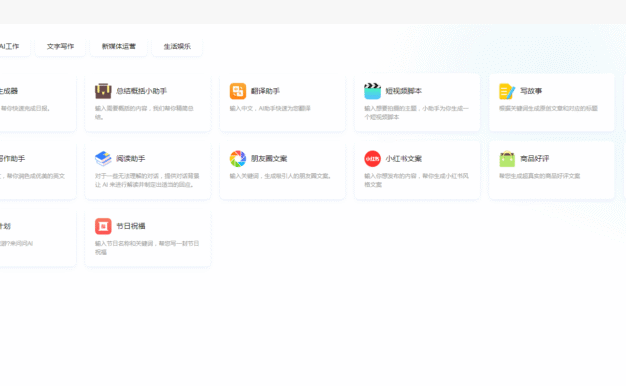Screen dimensions: 626x386
Task: Click the 节日祝福 description starting 输入节日名称和关键词
Action: pyautogui.click(x=147, y=247)
